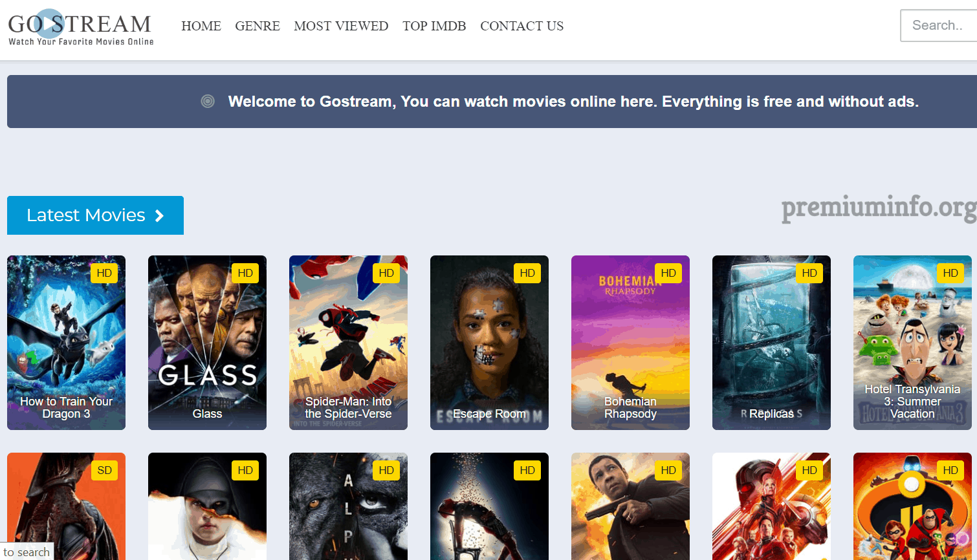Viewport: 977px width, 560px height.
Task: Open the HOME menu item
Action: 201,26
